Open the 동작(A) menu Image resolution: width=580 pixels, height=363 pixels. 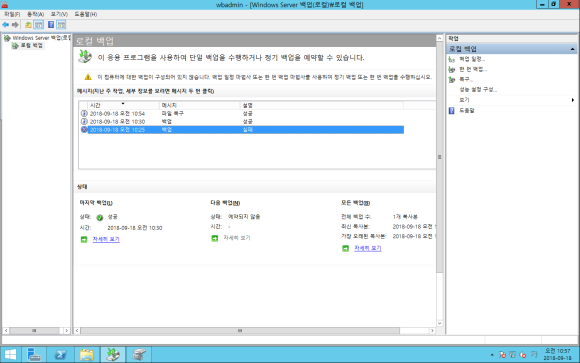36,14
